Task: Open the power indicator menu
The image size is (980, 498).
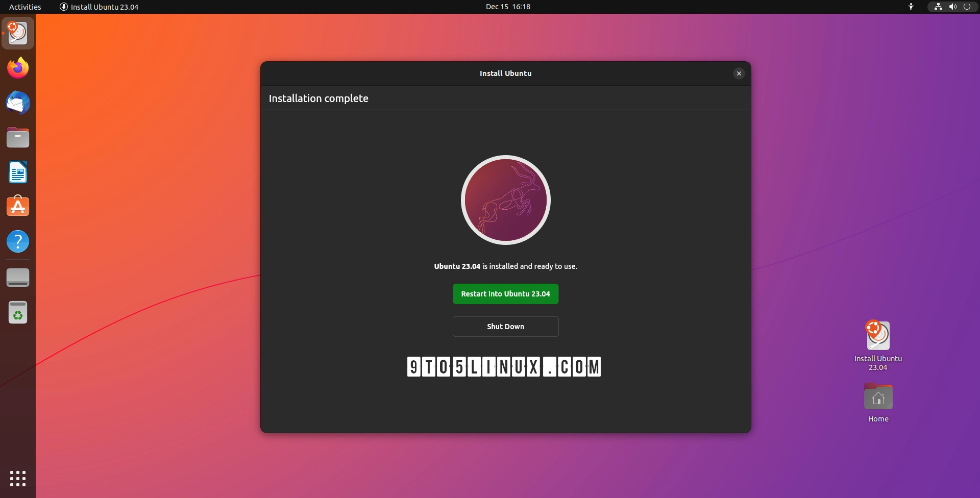Action: click(967, 7)
